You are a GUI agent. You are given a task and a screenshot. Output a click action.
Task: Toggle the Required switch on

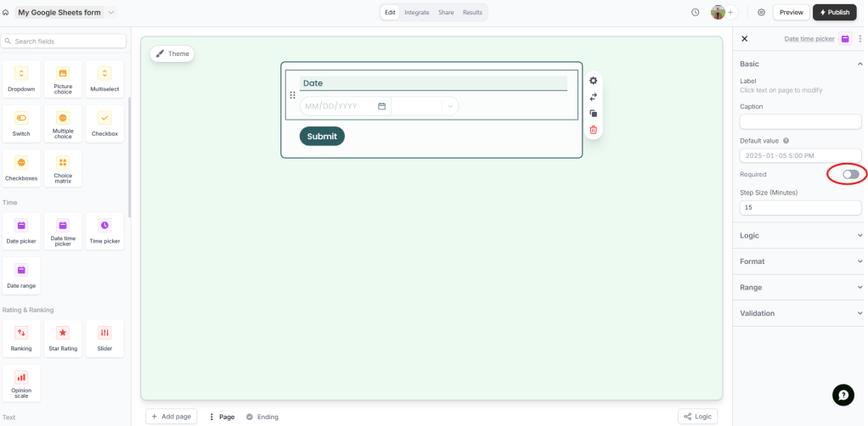click(x=850, y=174)
